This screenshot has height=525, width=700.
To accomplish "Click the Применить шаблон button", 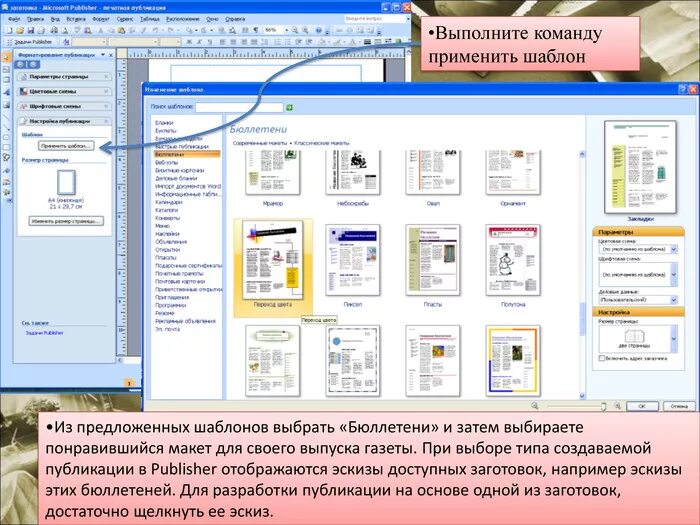I will coord(66,146).
